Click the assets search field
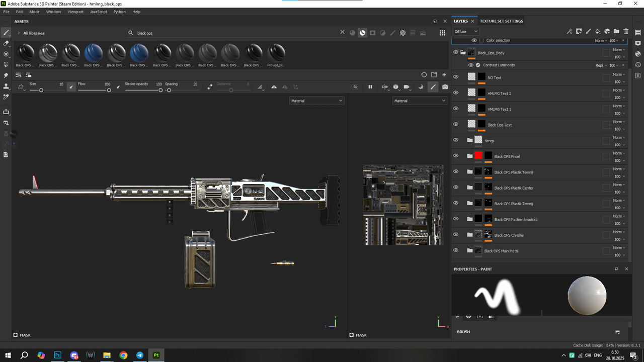 click(236, 33)
